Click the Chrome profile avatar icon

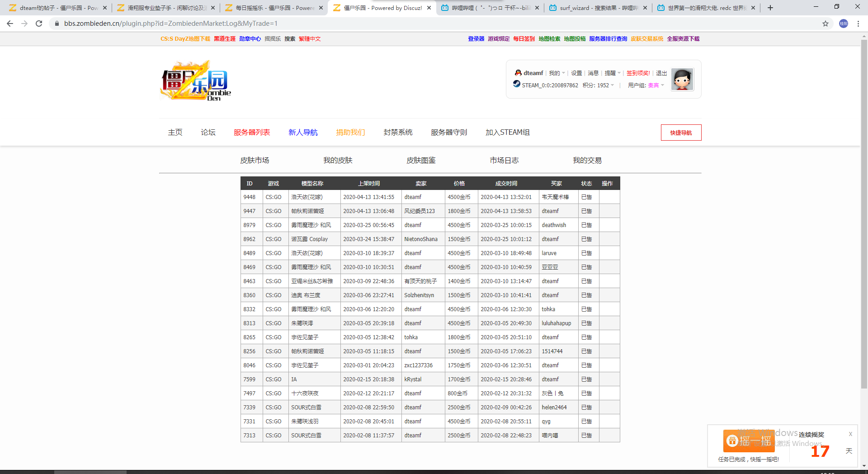pos(844,24)
